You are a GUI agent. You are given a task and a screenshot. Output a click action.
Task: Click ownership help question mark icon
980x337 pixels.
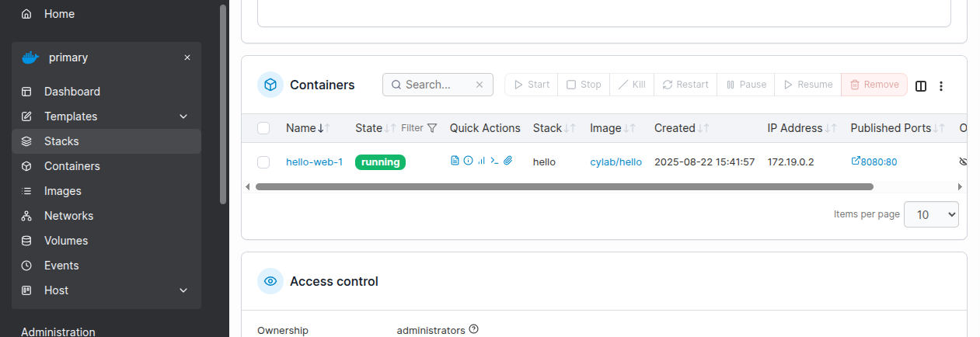[473, 329]
